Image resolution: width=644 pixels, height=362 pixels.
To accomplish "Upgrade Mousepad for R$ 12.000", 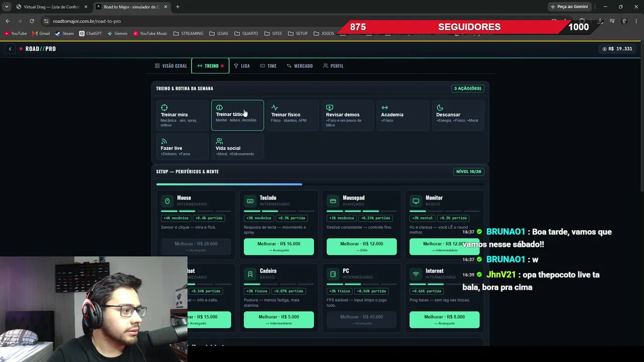I will 362,246.
